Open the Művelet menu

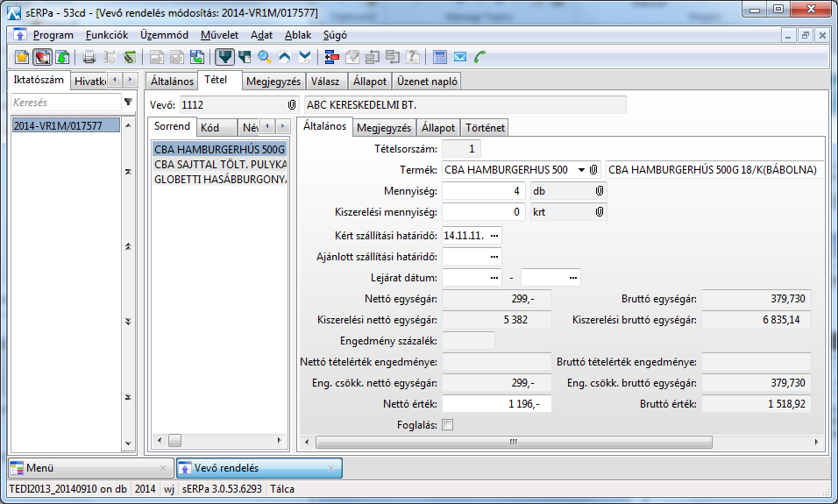click(x=219, y=35)
